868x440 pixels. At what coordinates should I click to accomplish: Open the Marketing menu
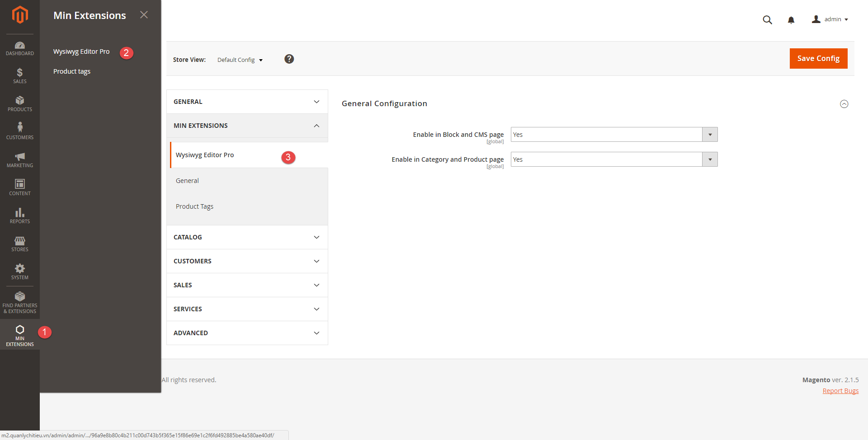pyautogui.click(x=20, y=160)
